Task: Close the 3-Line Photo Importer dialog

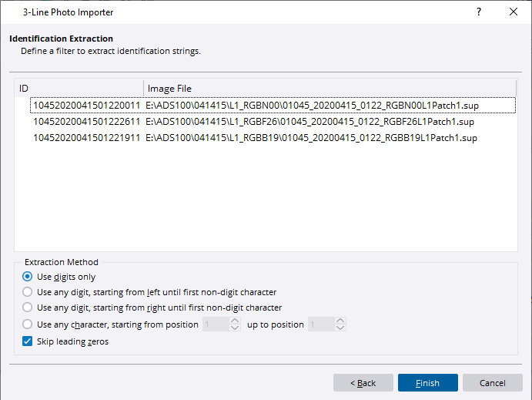Action: [514, 12]
